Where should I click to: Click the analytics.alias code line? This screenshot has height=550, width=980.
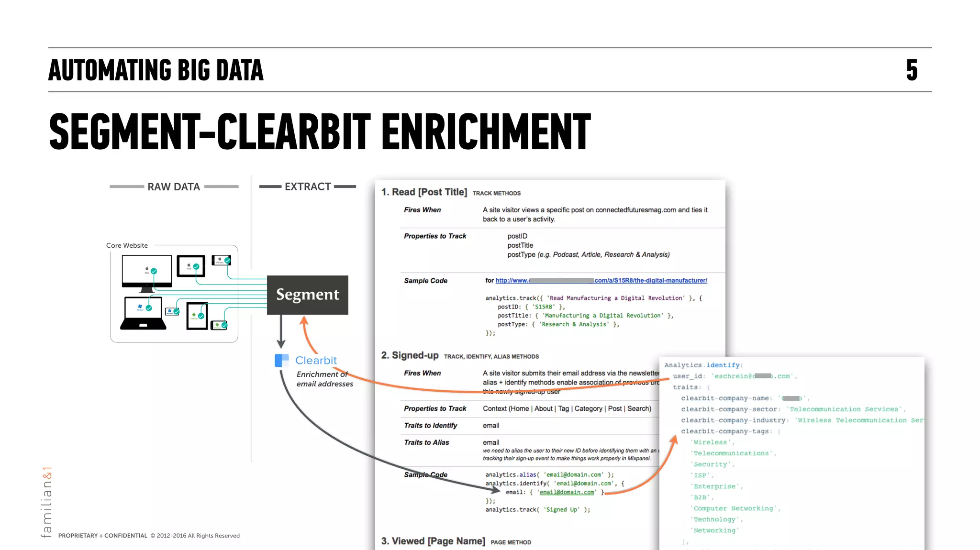pos(549,475)
